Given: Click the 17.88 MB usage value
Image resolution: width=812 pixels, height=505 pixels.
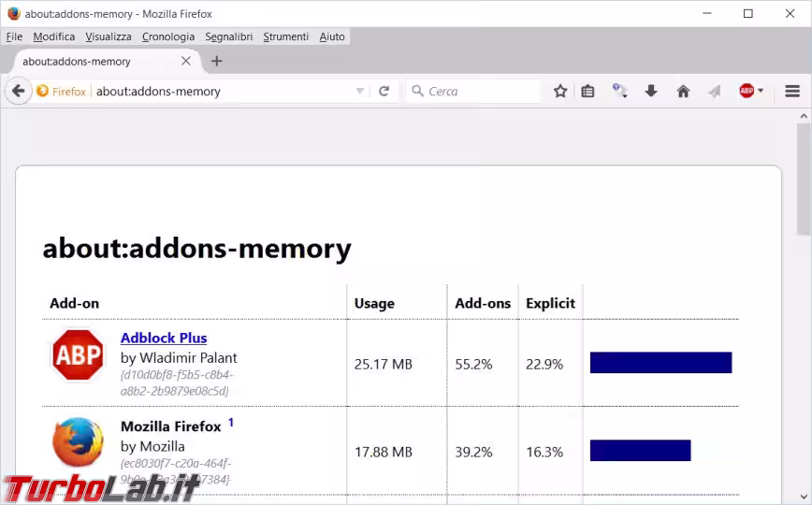Looking at the screenshot, I should [x=384, y=452].
